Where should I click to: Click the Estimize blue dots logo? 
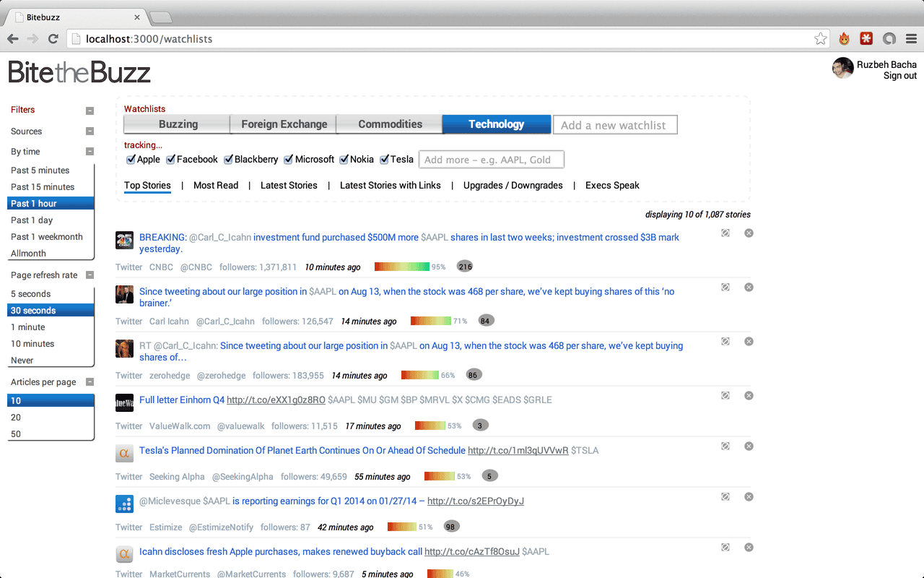[124, 504]
